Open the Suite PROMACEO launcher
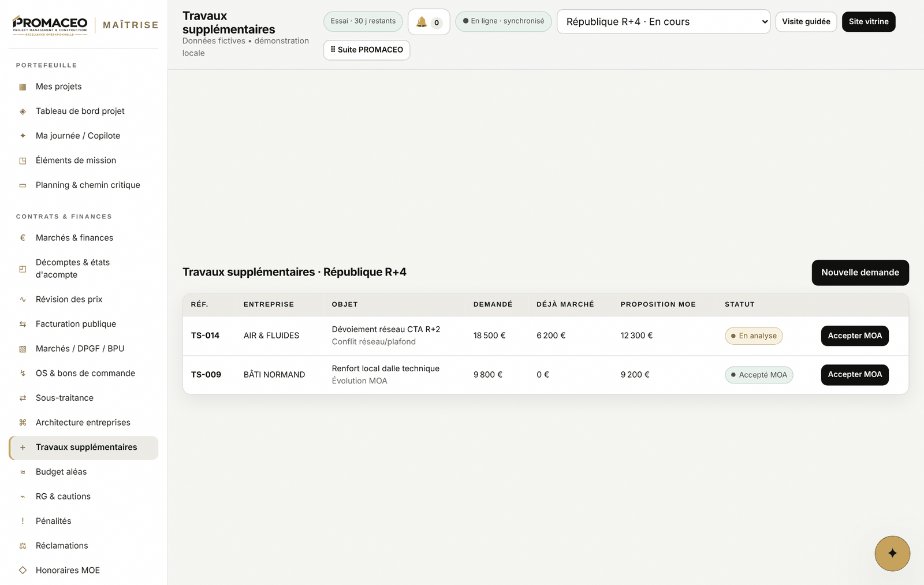Screen dimensions: 924x585 (x=367, y=50)
